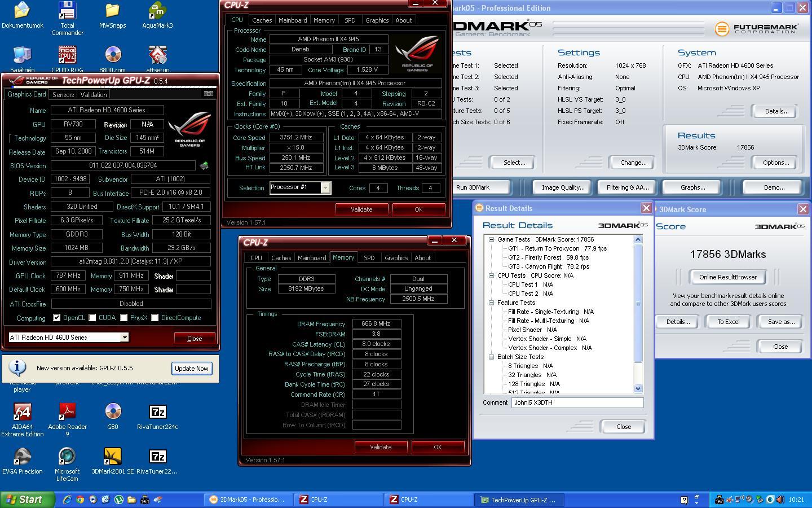Click Result Details scrollbar down arrow

638,388
